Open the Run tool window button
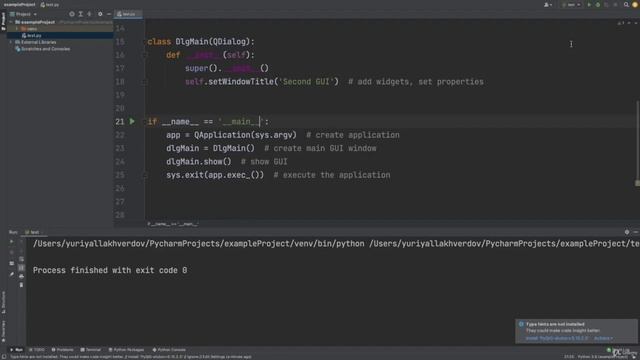The image size is (640, 360). point(16,350)
